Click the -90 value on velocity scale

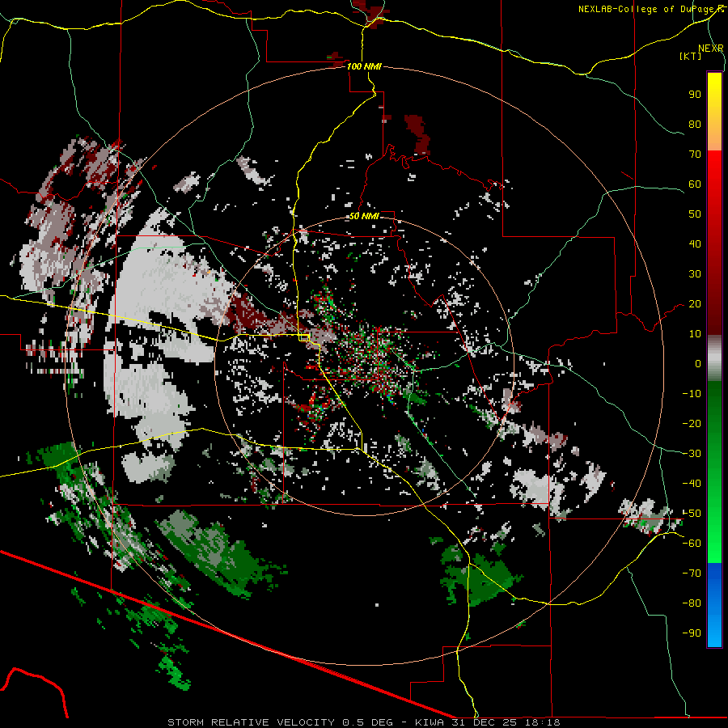(692, 633)
